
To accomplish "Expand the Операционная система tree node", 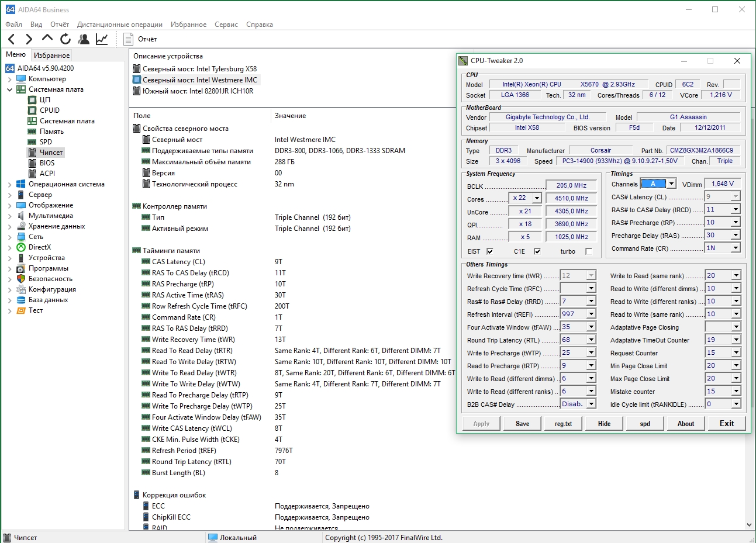I will [x=9, y=185].
